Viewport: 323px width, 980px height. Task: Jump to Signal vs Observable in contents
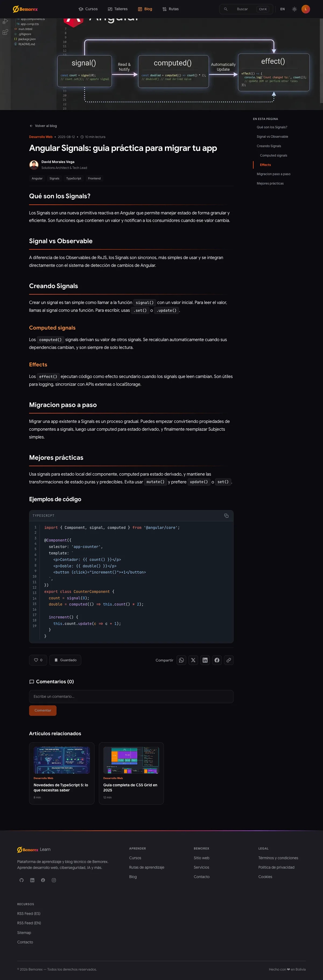pyautogui.click(x=272, y=137)
